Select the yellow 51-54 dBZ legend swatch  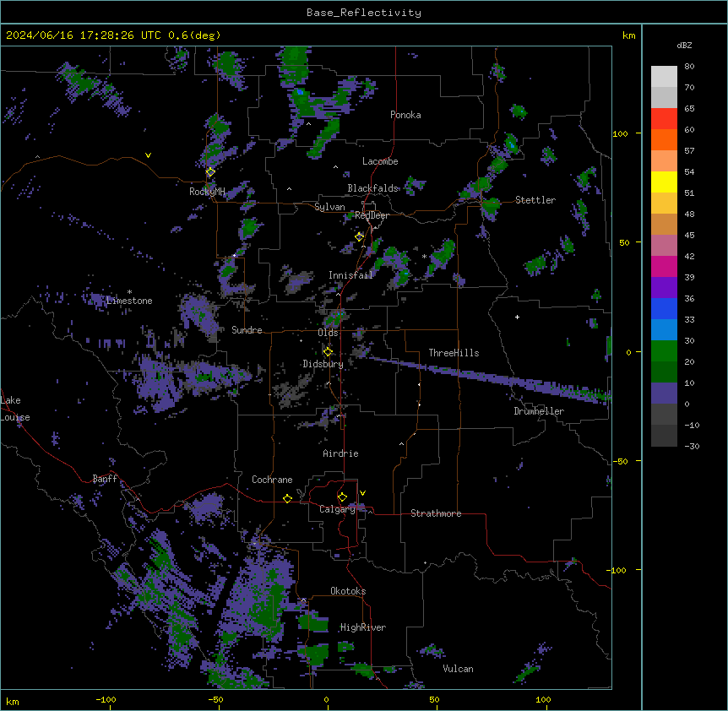coord(664,182)
